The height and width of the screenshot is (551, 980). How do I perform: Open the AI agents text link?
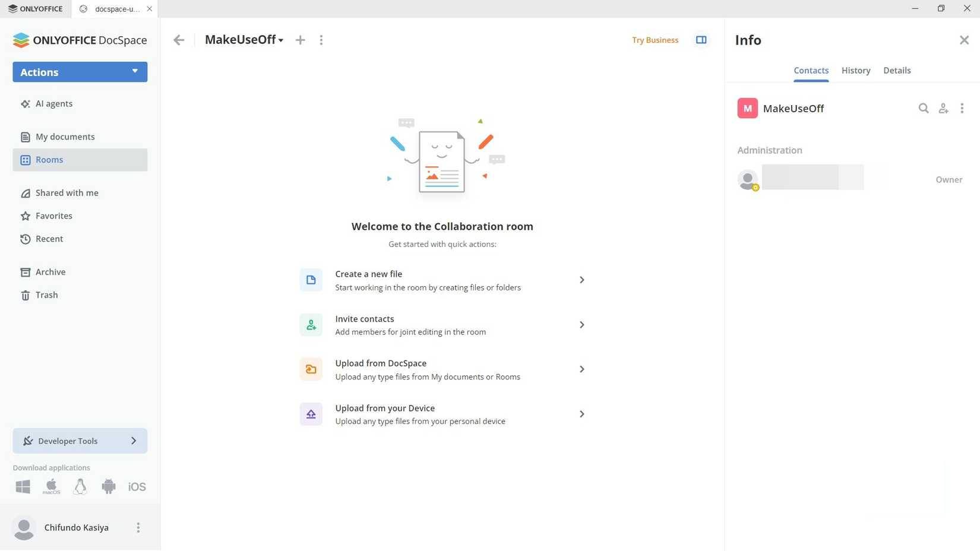tap(54, 104)
